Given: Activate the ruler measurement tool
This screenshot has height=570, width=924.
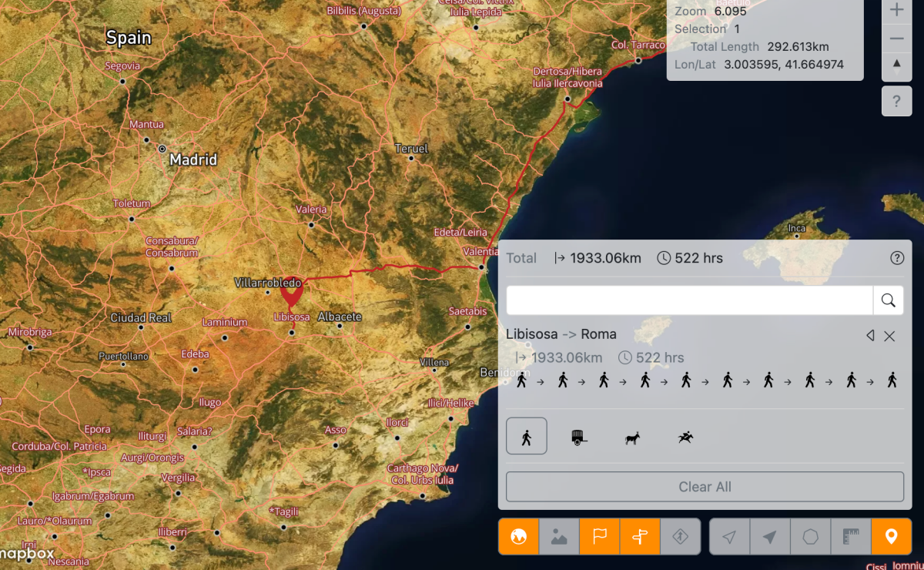Looking at the screenshot, I should point(851,537).
